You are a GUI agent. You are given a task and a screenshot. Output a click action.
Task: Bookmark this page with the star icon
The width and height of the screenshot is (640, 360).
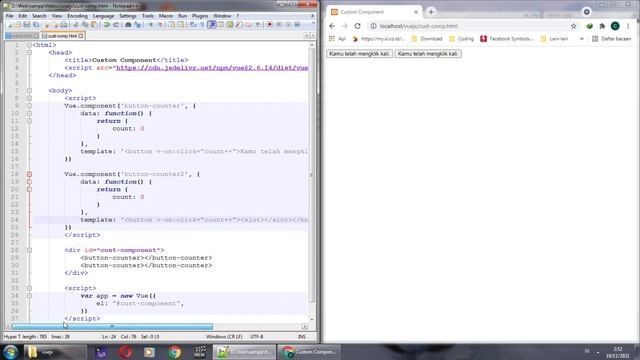(x=573, y=26)
